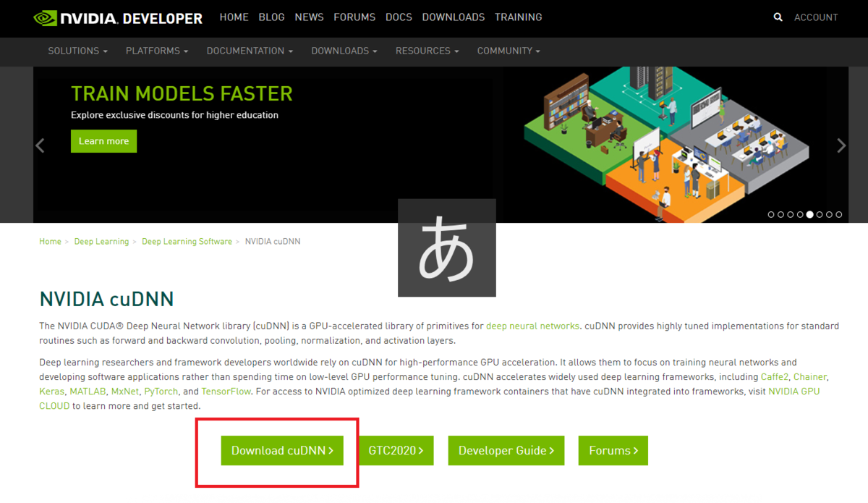868x503 pixels.
Task: Expand the DOCUMENTATION dropdown
Action: click(250, 51)
